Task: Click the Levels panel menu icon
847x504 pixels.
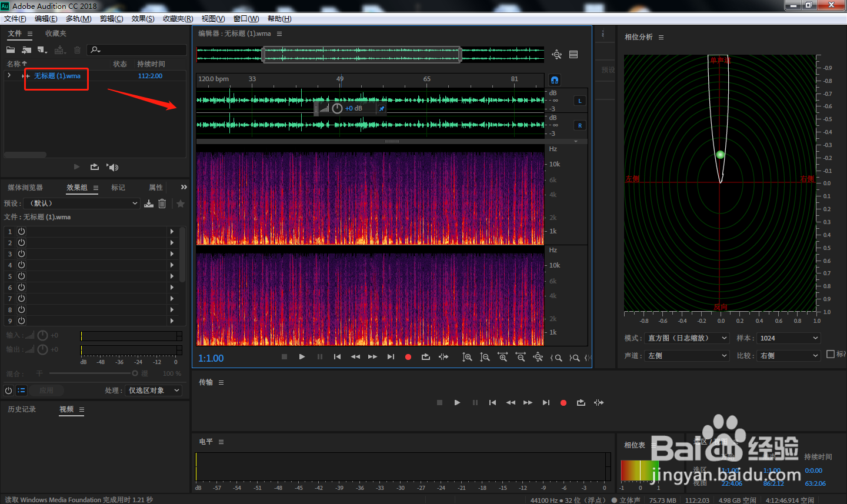Action: point(221,442)
